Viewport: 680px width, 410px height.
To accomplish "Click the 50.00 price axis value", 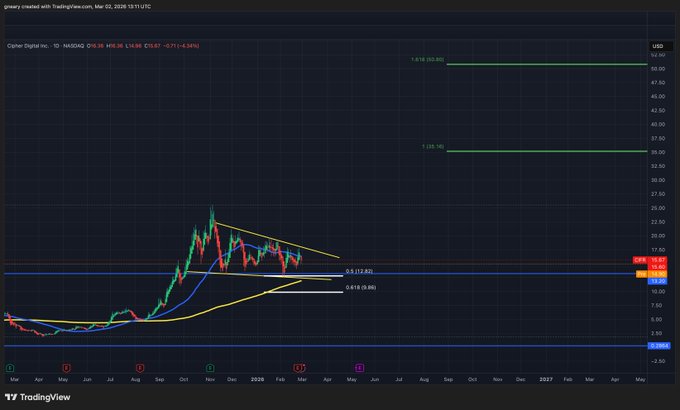I will point(658,69).
